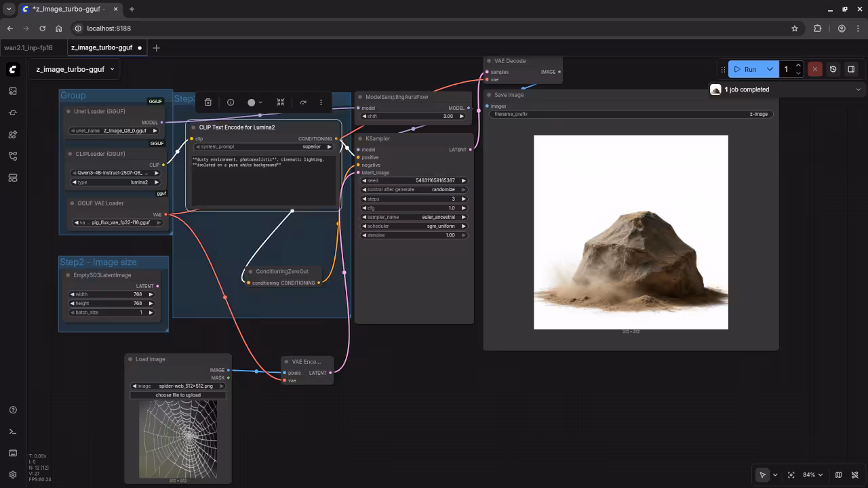
Task: Toggle the minimap visibility icon
Action: point(839,474)
